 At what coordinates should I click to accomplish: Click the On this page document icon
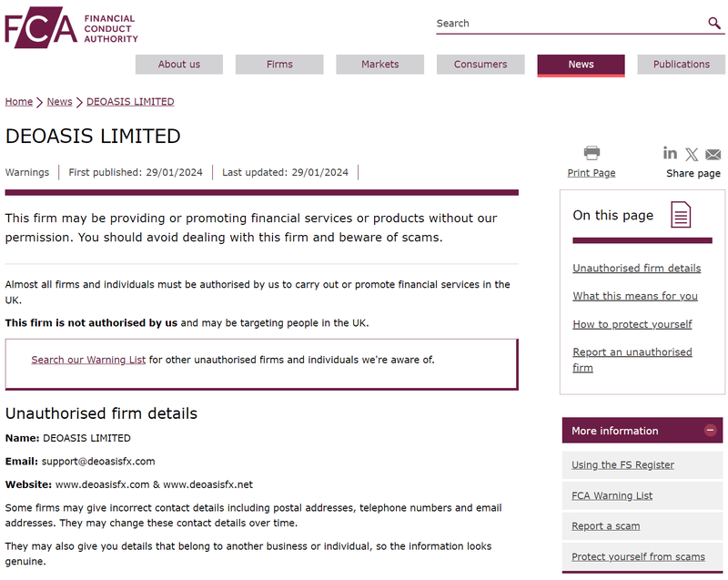[681, 215]
